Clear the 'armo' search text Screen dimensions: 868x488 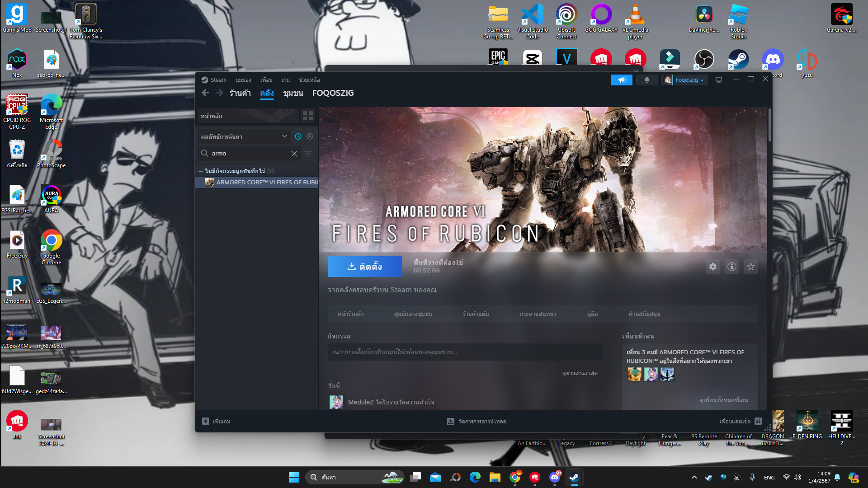294,154
